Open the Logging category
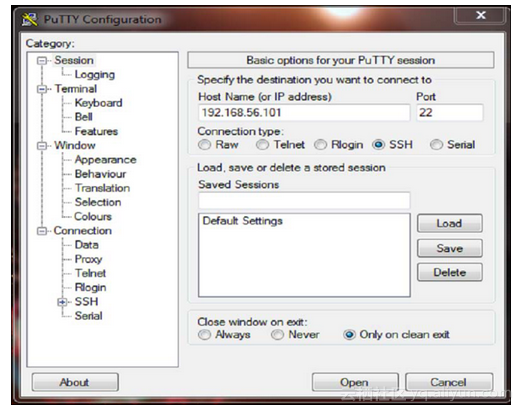 coord(95,75)
